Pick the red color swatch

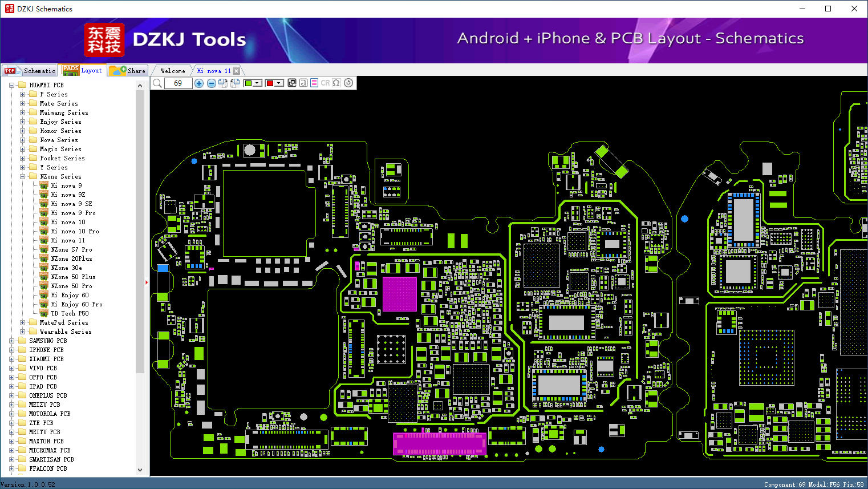point(270,83)
